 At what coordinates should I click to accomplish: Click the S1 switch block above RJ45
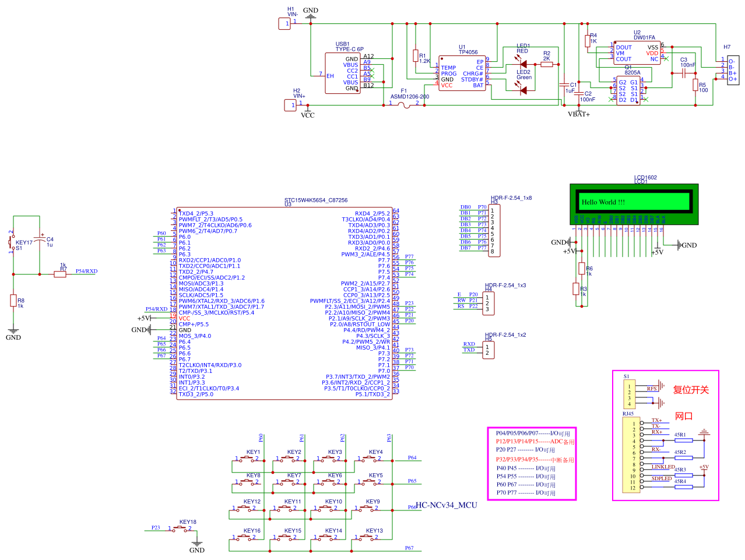[629, 395]
